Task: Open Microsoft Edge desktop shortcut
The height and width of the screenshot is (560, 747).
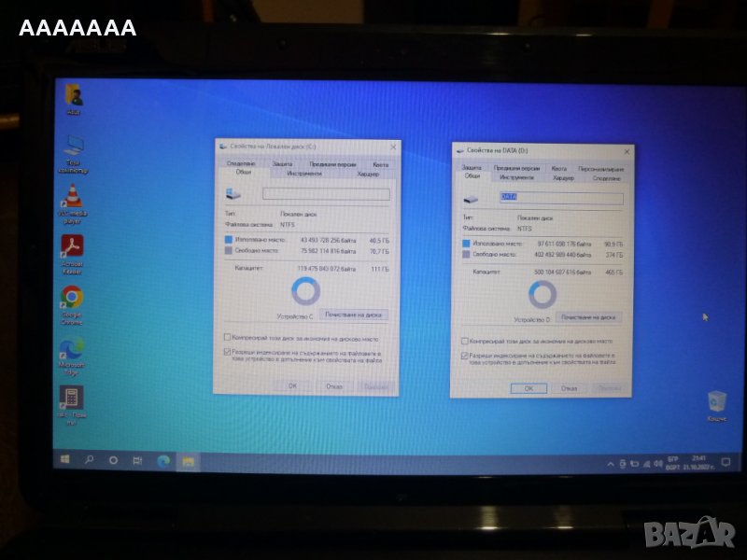Action: tap(72, 348)
